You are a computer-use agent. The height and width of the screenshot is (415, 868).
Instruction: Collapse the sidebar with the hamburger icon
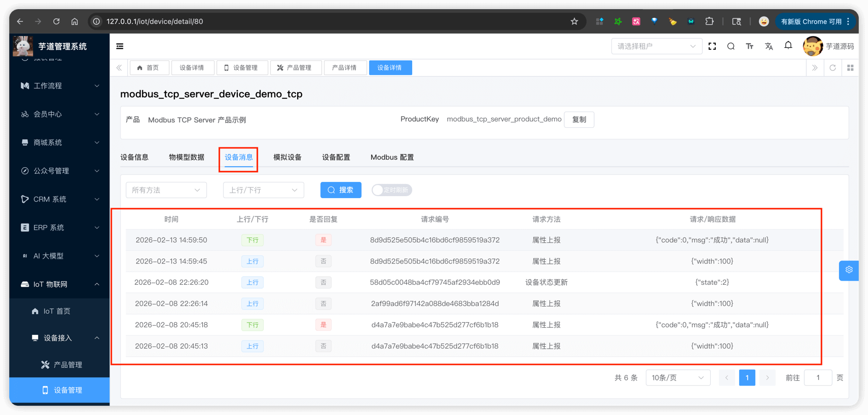pos(120,46)
